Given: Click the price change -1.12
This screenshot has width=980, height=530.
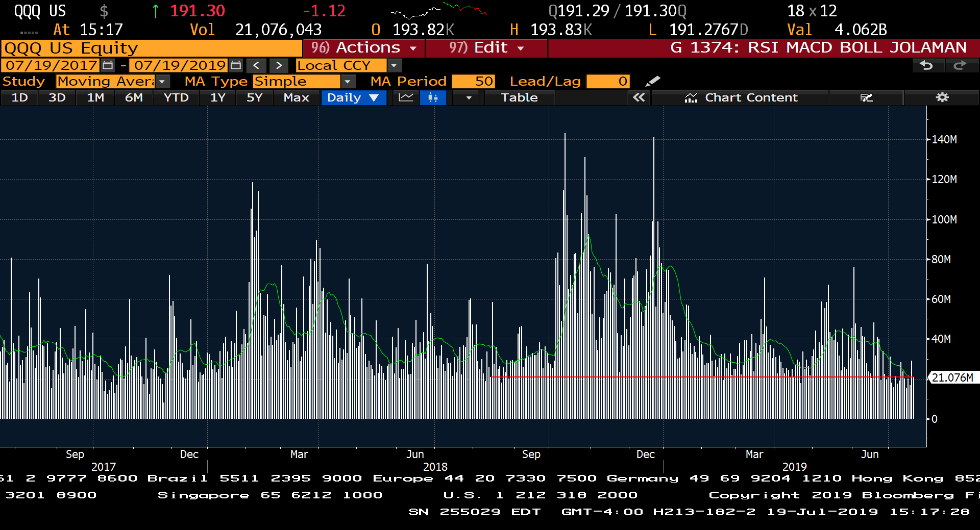Looking at the screenshot, I should coord(324,11).
